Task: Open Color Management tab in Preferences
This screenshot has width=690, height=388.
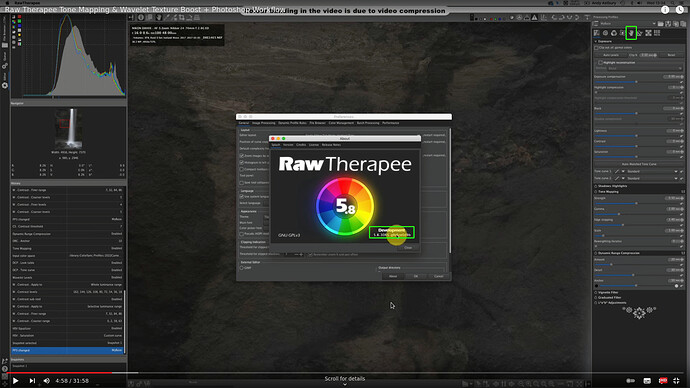Action: tap(341, 123)
